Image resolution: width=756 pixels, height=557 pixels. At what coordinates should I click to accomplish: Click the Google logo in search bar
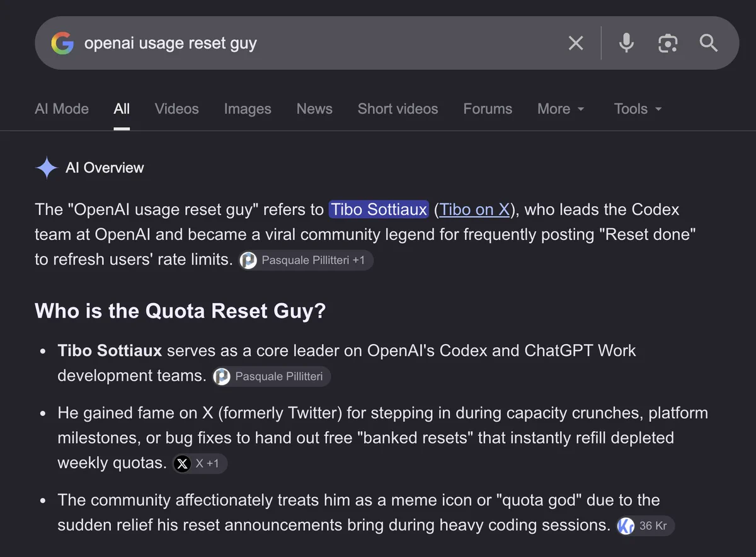pos(62,43)
